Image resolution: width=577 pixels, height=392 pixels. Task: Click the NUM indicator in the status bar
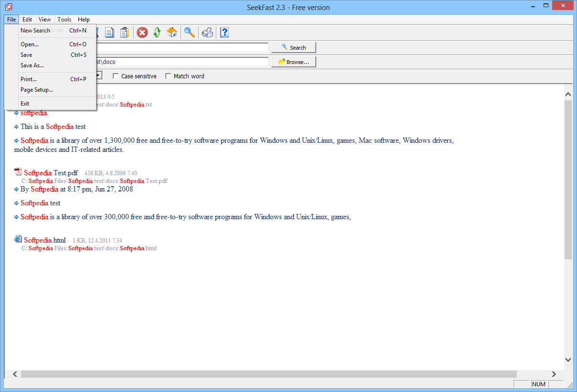[538, 384]
